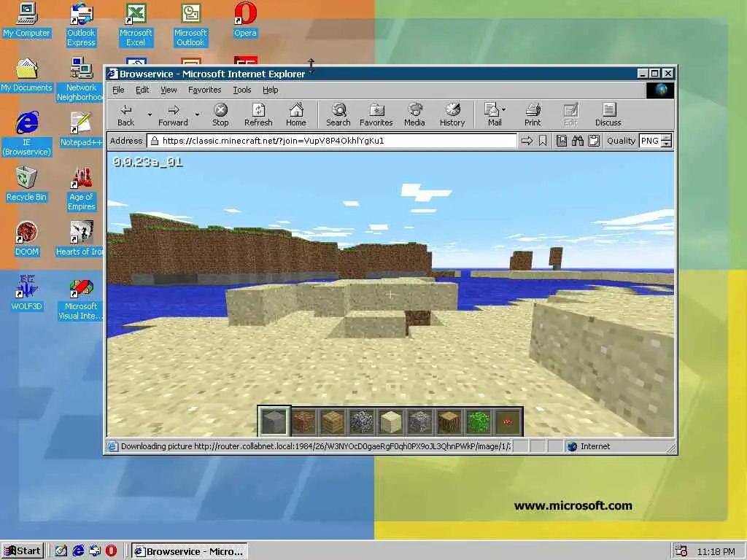The height and width of the screenshot is (560, 747).
Task: Open the Tools menu
Action: click(x=242, y=90)
